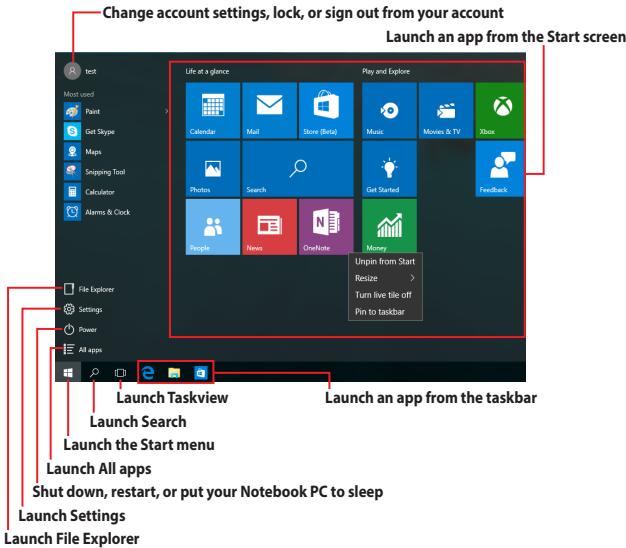The image size is (626, 548).
Task: Click the 'Life at a glance' heading
Action: (x=207, y=71)
